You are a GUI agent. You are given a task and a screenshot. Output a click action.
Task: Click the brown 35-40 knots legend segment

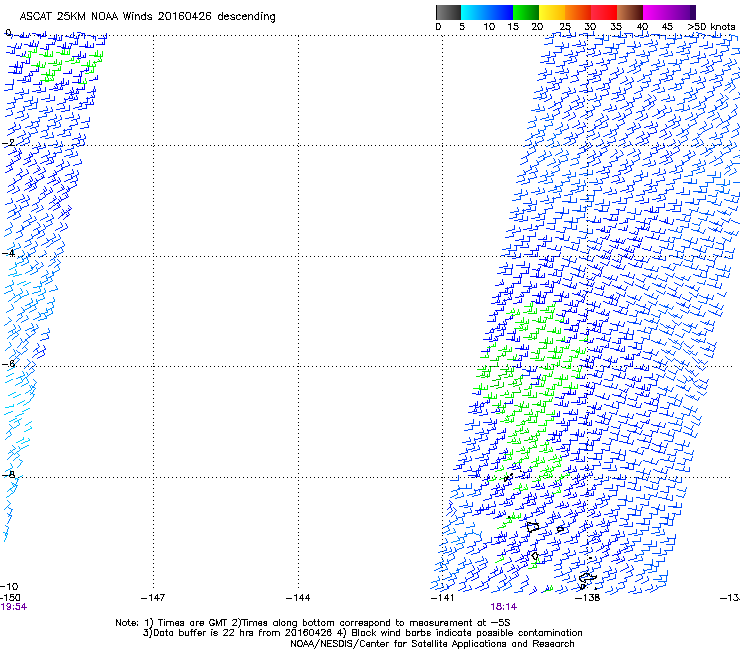point(630,12)
